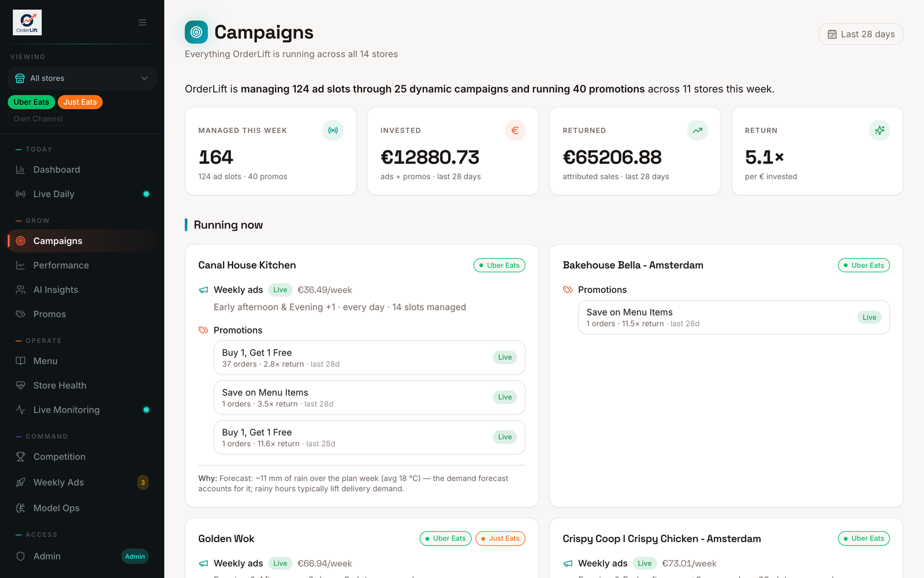Open the Admin page
Image resolution: width=924 pixels, height=578 pixels.
click(x=82, y=556)
